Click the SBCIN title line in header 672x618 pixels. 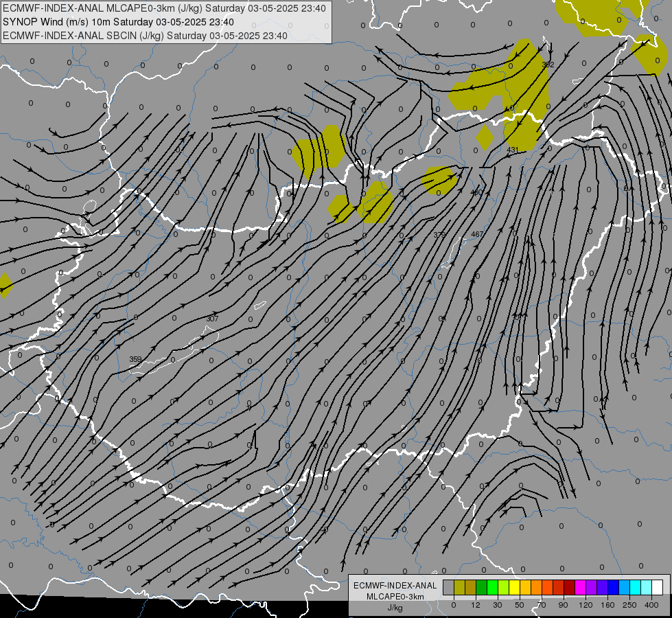pos(145,36)
